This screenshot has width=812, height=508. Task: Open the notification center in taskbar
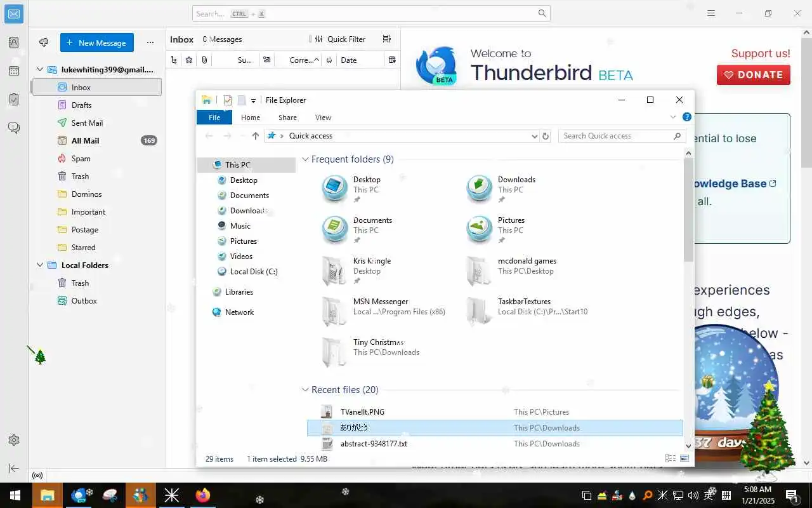pos(792,495)
